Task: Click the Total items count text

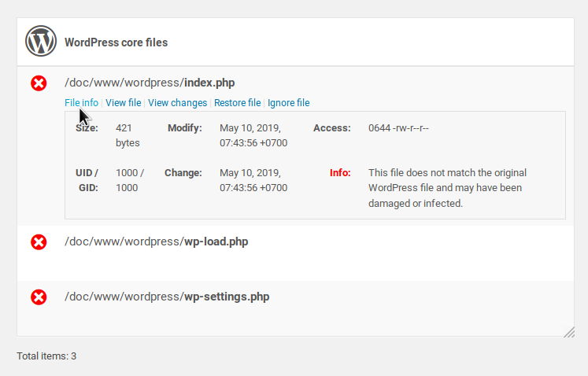Action: pyautogui.click(x=46, y=356)
